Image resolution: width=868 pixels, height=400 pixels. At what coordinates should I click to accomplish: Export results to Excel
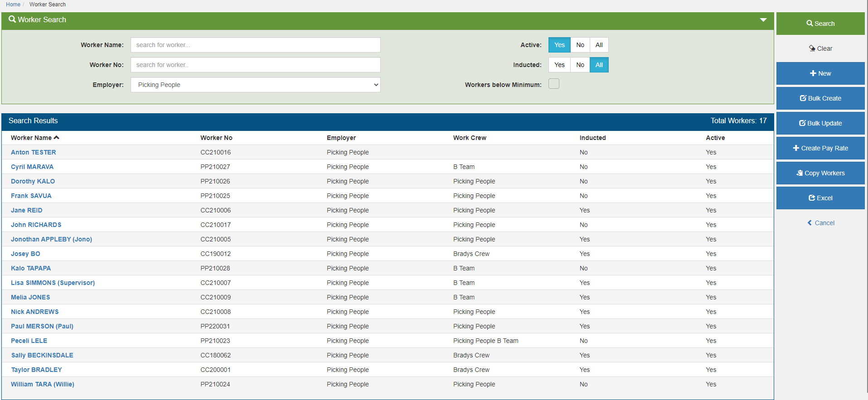tap(820, 198)
